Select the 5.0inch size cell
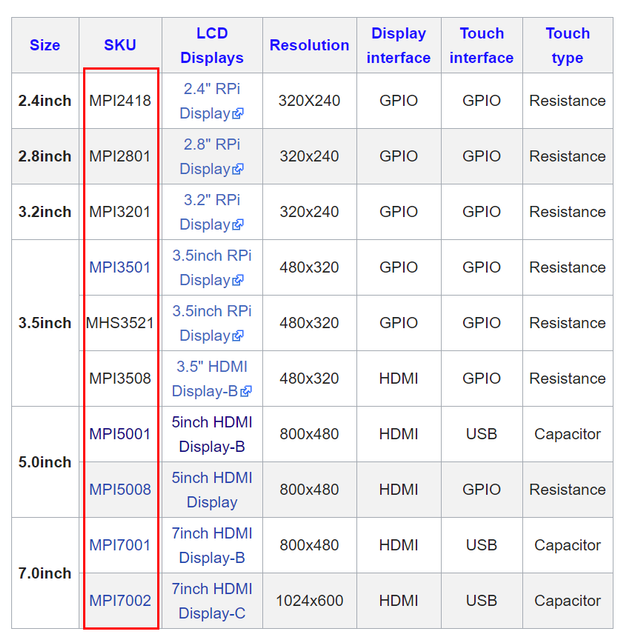 (45, 462)
